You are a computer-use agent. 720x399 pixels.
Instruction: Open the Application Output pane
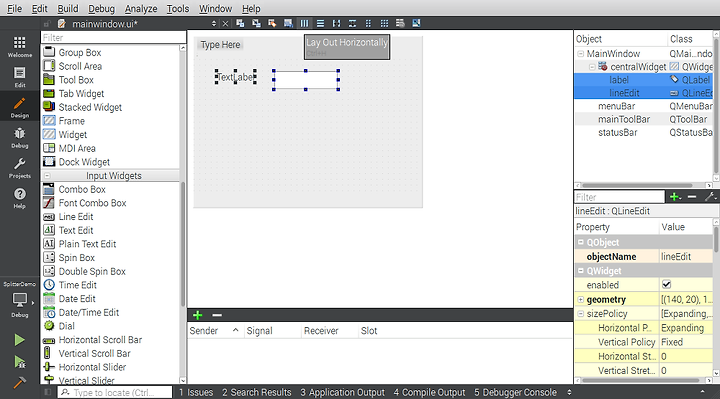(x=343, y=392)
